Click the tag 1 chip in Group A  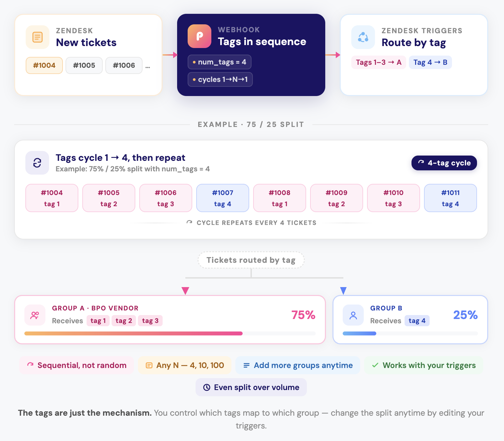98,321
